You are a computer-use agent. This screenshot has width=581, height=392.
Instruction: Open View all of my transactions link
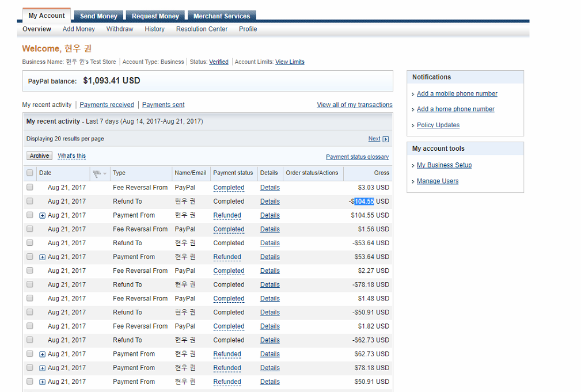click(x=354, y=105)
